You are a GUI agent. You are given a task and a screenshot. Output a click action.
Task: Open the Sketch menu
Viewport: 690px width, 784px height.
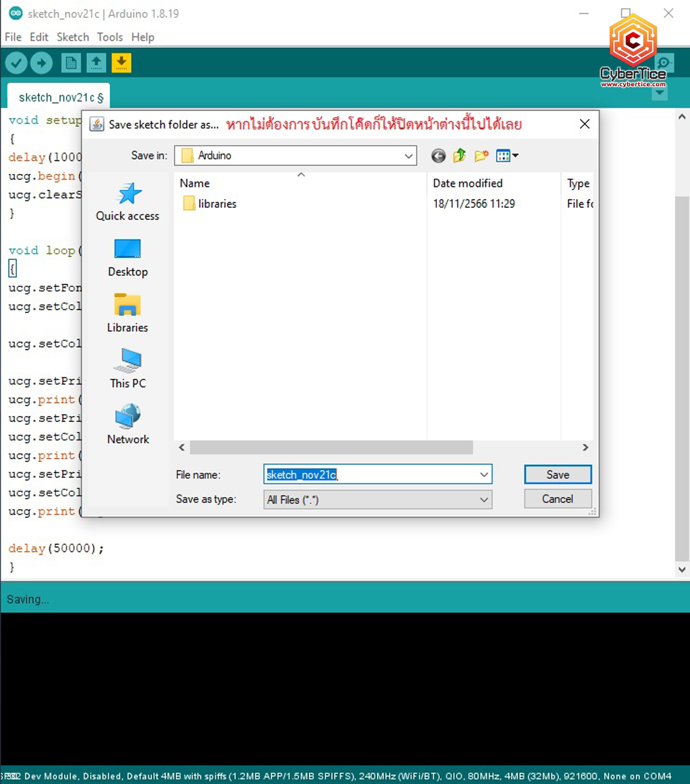(x=73, y=37)
